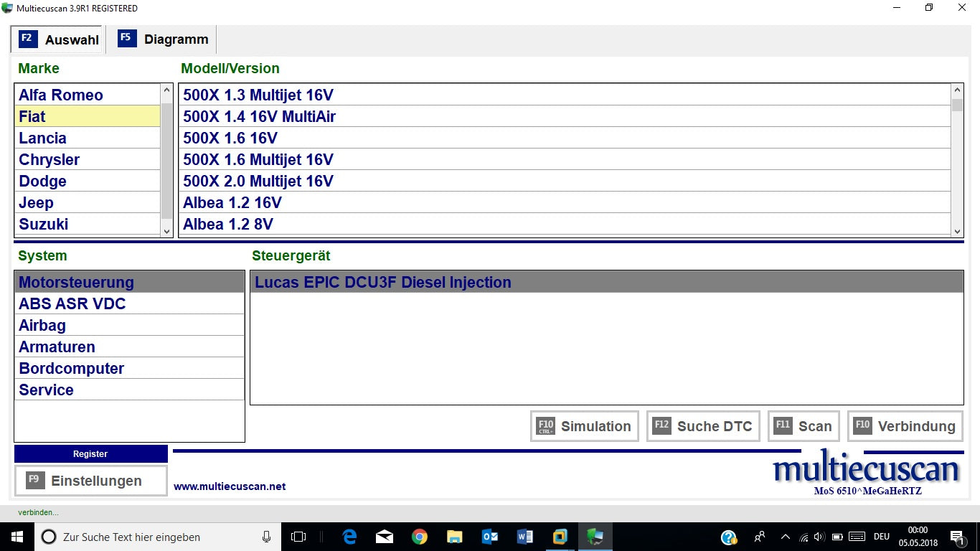Viewport: 980px width, 551px height.
Task: Click the Verbindung button
Action: (x=905, y=426)
